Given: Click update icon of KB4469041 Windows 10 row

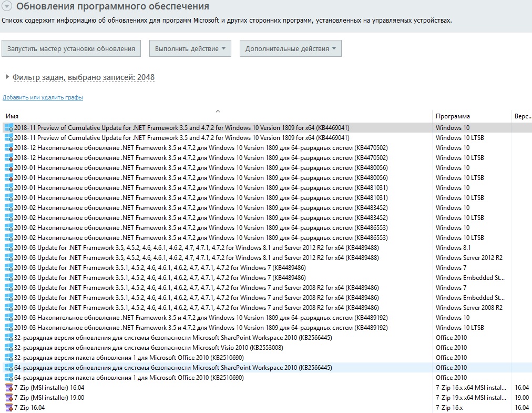Looking at the screenshot, I should coord(9,128).
